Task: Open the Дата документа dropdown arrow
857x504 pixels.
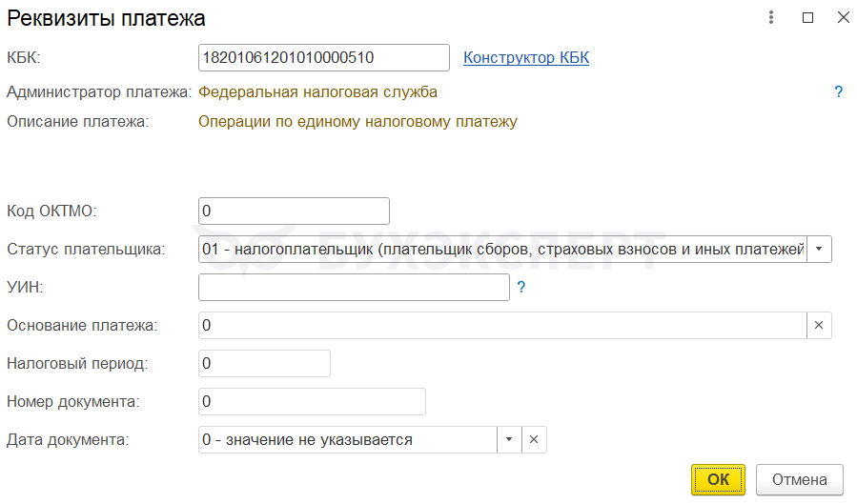Action: point(509,439)
